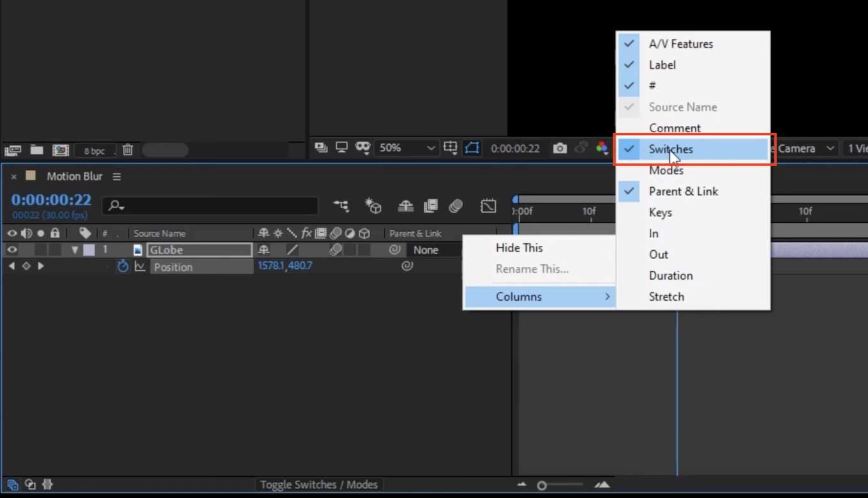Toggle the GLobe layer shy switch

coord(263,250)
